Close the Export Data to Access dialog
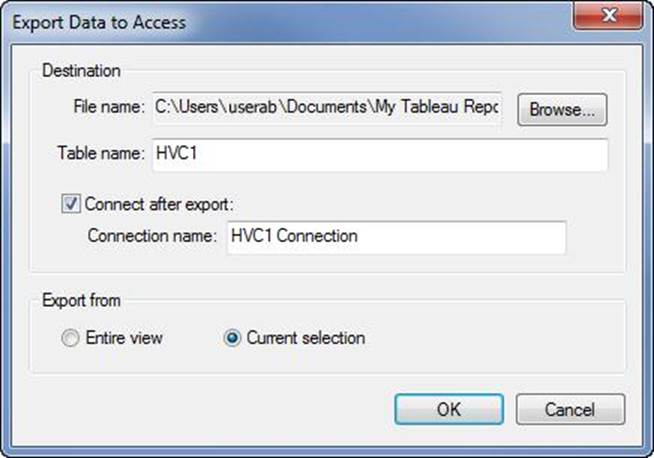This screenshot has width=654, height=458. pos(608,17)
